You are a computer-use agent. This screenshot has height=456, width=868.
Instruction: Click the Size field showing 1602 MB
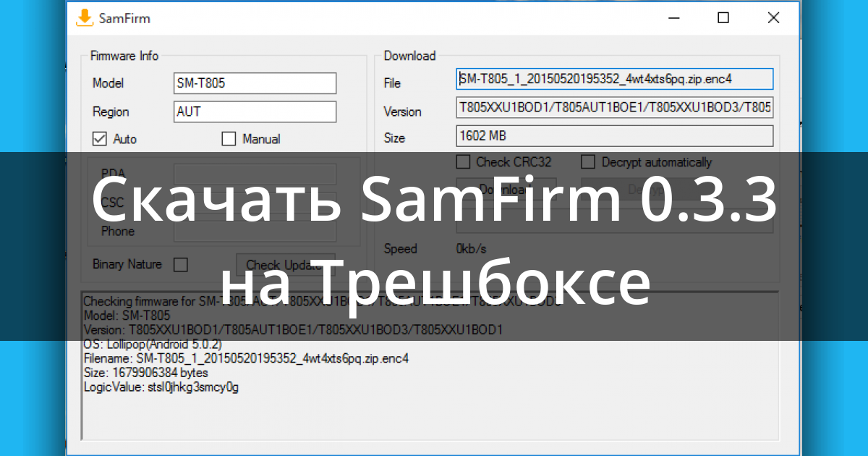(615, 135)
